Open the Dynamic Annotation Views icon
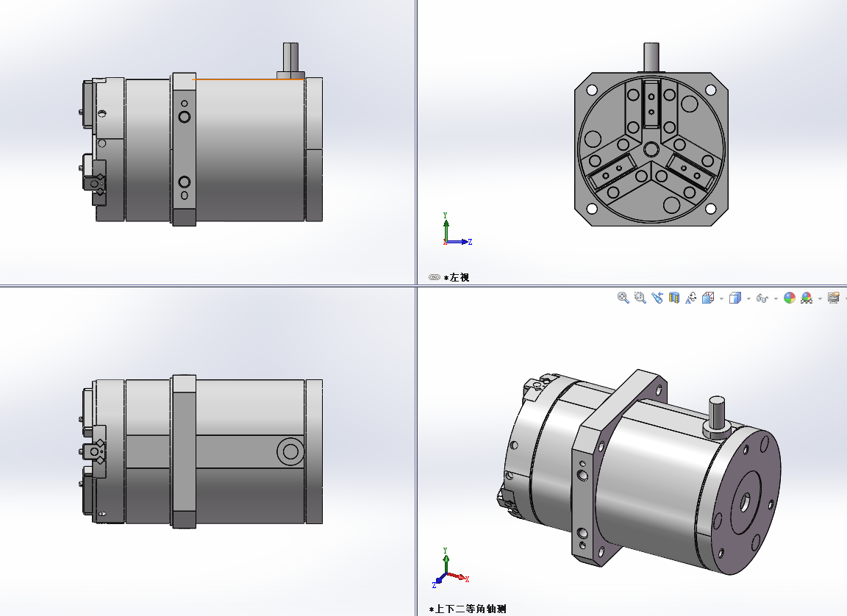The image size is (847, 616). click(x=691, y=298)
